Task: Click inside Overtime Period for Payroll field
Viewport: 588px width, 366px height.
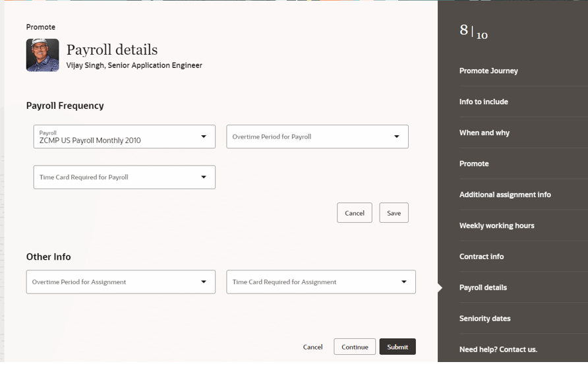Action: [x=317, y=137]
